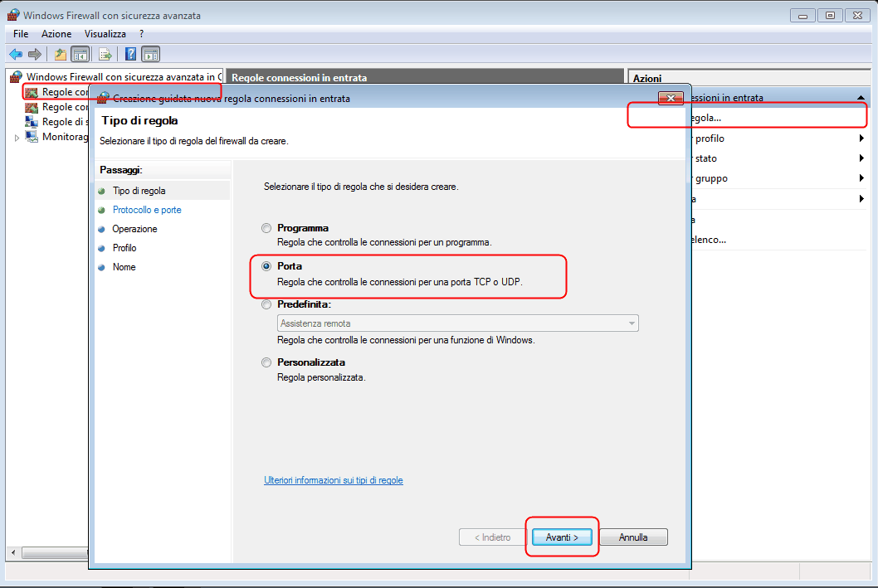Click the 'Protocollo e porte' wizard step
Viewport: 878px width, 588px height.
[147, 210]
